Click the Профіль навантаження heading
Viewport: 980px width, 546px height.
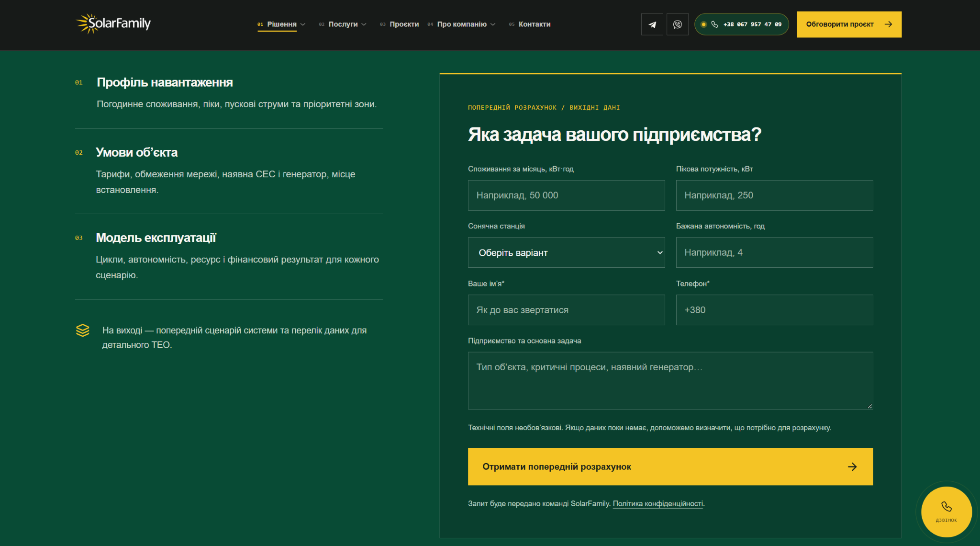(165, 82)
